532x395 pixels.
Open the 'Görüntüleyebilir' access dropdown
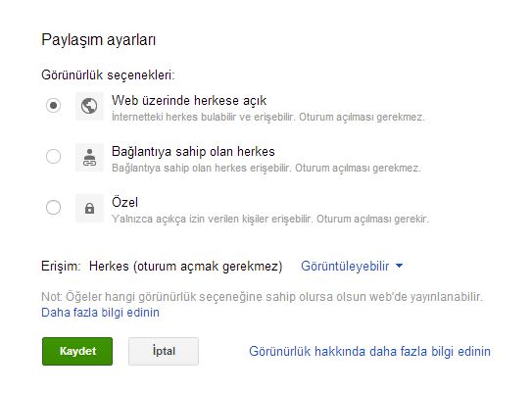point(352,266)
